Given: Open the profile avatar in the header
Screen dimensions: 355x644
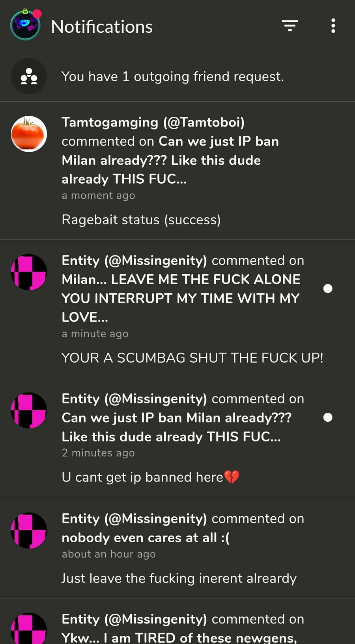Looking at the screenshot, I should point(25,26).
